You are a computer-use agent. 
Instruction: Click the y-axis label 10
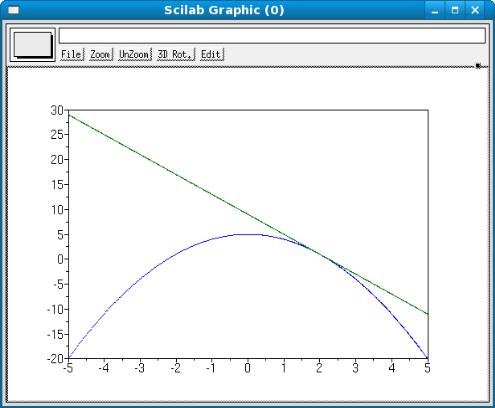[57, 210]
